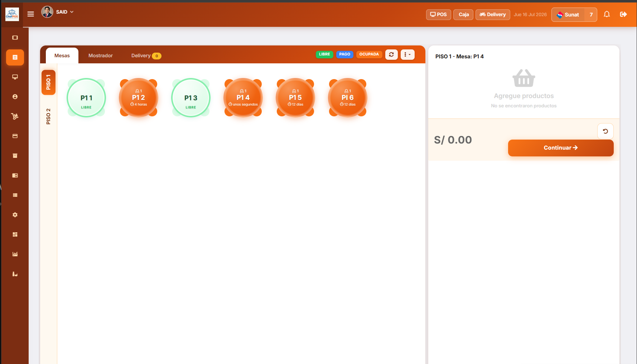The width and height of the screenshot is (637, 364).
Task: Open the dashboard tiles sidebar icon
Action: (x=15, y=234)
